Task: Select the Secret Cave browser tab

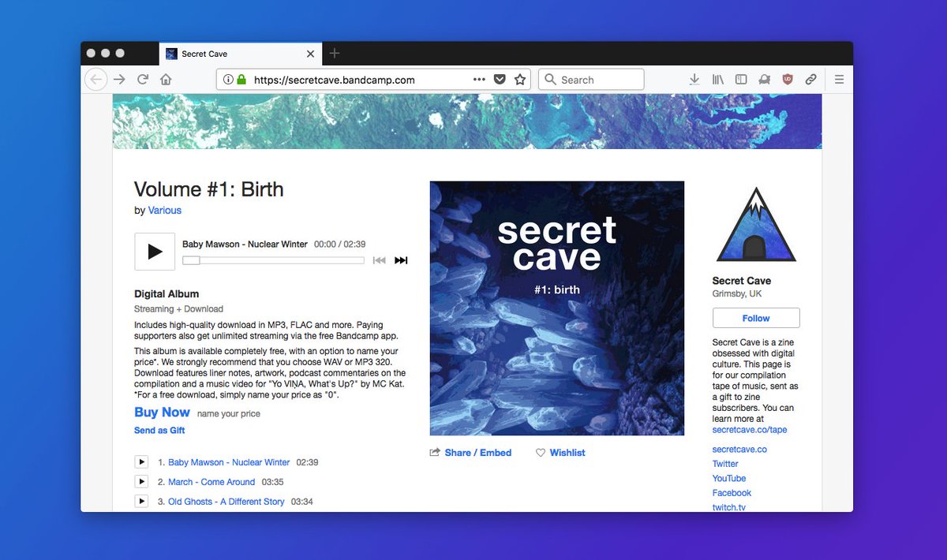Action: [x=240, y=54]
